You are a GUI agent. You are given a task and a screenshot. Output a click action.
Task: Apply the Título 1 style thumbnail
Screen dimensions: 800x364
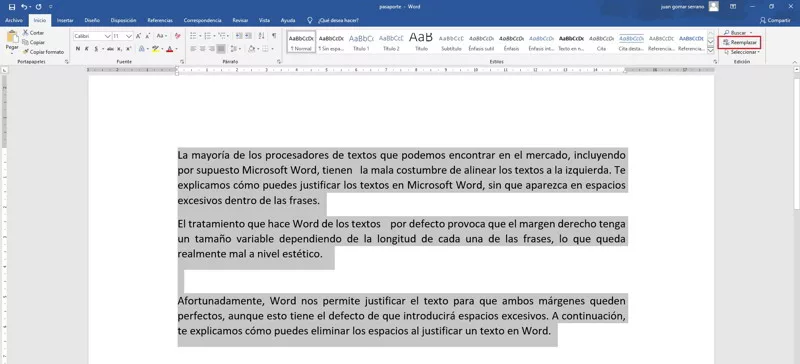(361, 42)
